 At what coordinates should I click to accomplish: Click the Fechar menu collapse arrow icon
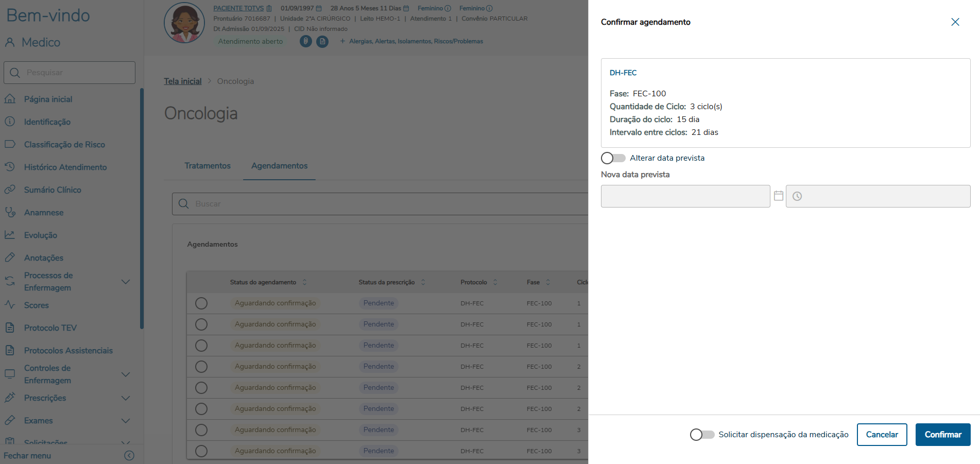(129, 455)
